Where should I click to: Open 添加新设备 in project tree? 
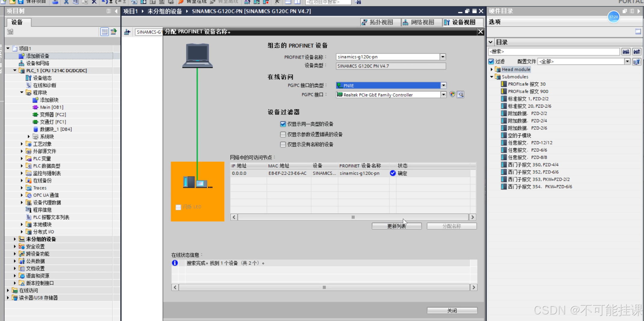(x=38, y=56)
